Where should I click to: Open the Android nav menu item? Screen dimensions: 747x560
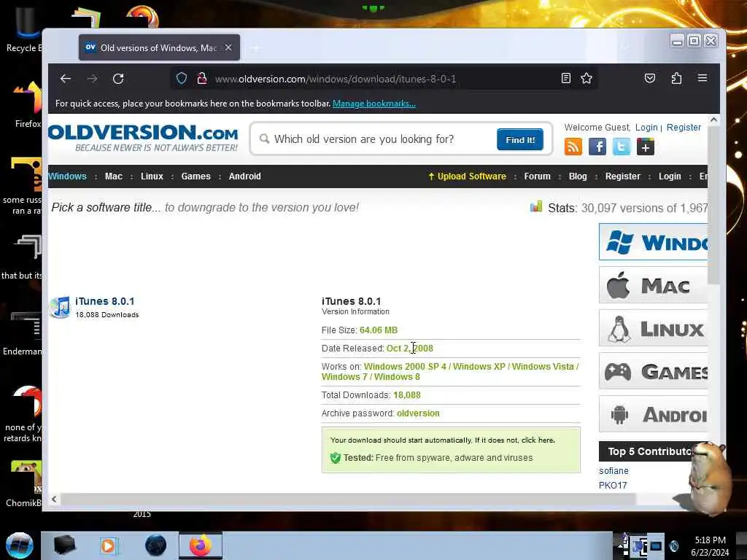pyautogui.click(x=245, y=176)
